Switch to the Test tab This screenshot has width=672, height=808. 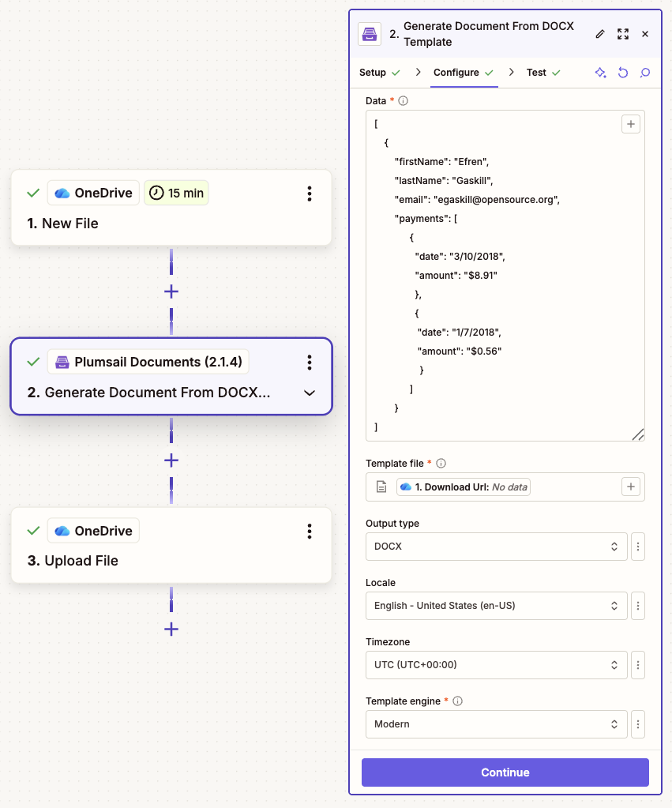click(x=543, y=73)
